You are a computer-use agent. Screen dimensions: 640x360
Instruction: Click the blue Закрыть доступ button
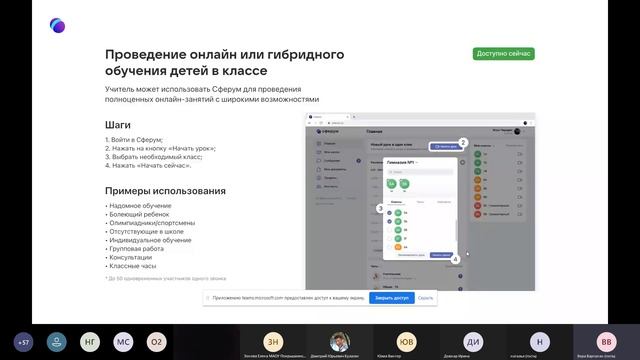point(392,298)
